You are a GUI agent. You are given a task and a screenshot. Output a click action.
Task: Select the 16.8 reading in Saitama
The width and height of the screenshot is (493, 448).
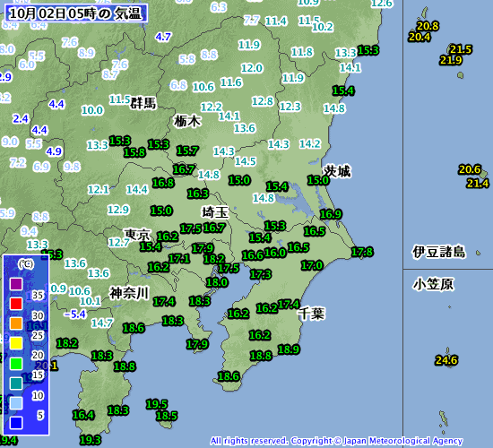(x=163, y=183)
